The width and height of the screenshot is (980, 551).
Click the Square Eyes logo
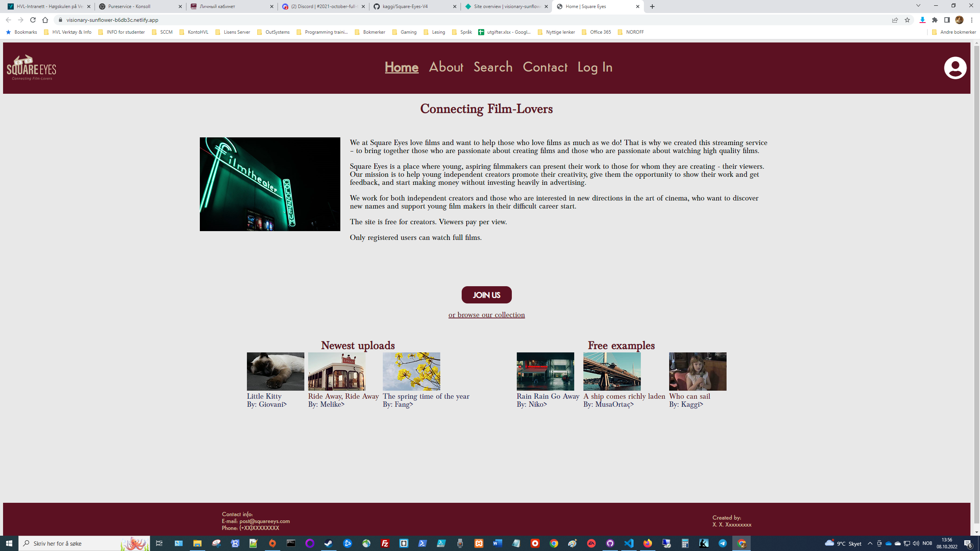pyautogui.click(x=31, y=68)
